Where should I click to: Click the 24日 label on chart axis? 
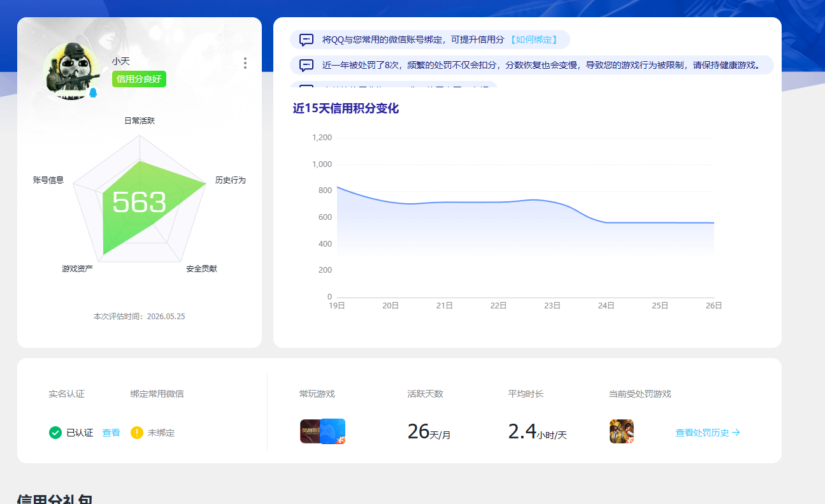pos(606,306)
